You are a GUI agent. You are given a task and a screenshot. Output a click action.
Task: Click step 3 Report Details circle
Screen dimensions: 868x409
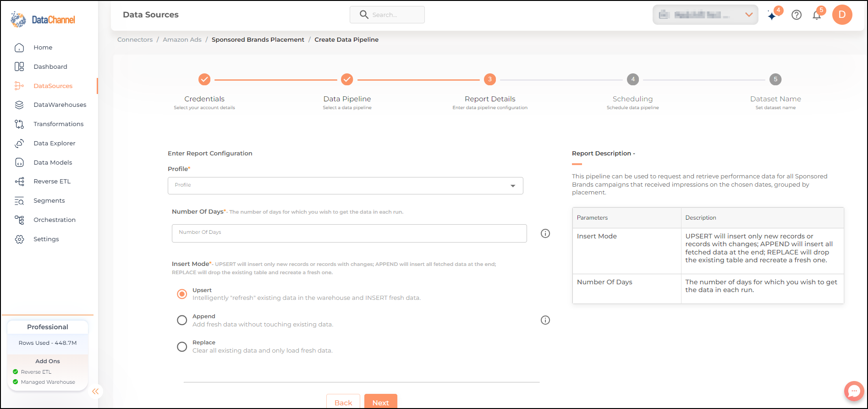(490, 79)
